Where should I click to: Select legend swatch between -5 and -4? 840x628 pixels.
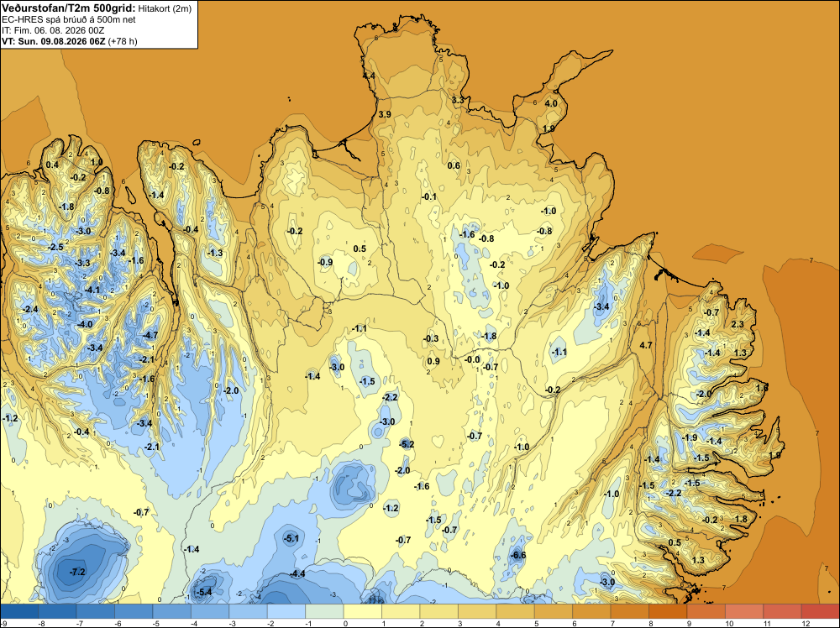pyautogui.click(x=172, y=611)
